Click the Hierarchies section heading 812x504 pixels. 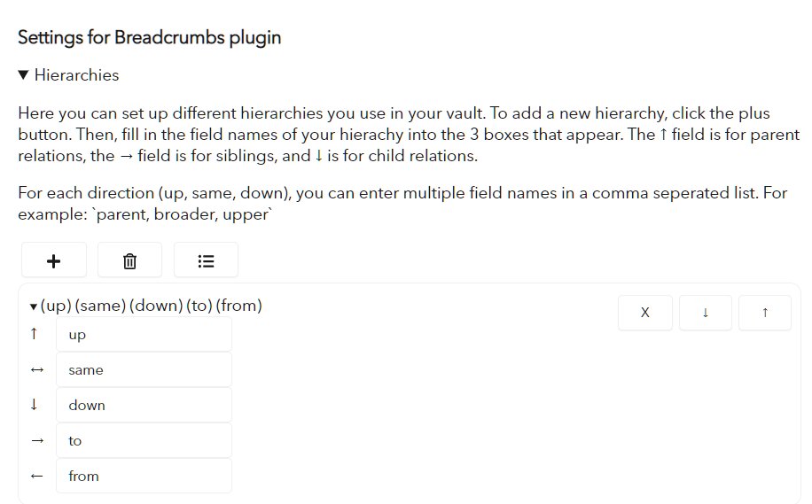[76, 75]
